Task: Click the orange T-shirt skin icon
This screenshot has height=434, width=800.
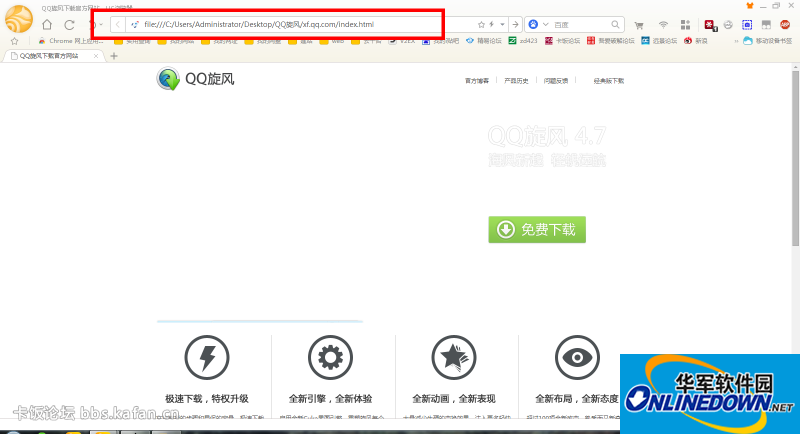Action: tap(749, 6)
